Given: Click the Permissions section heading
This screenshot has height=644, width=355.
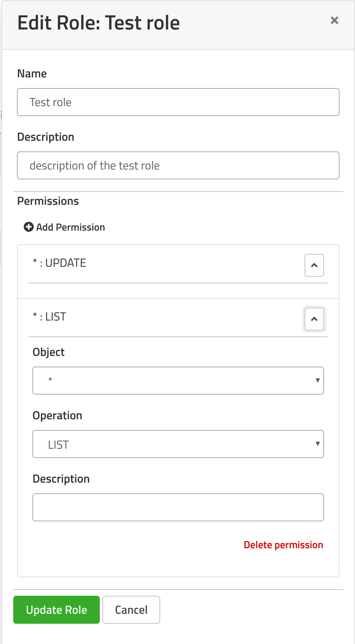Looking at the screenshot, I should click(48, 201).
